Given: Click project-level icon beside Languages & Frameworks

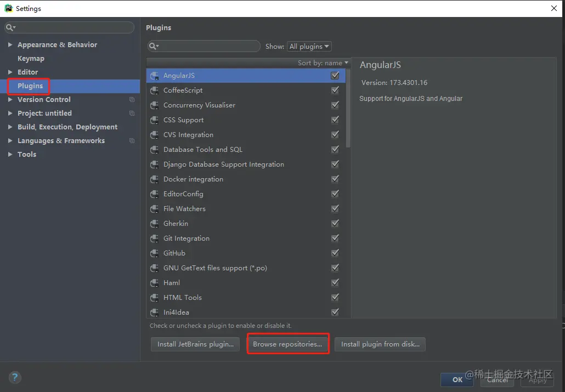Looking at the screenshot, I should coord(132,140).
